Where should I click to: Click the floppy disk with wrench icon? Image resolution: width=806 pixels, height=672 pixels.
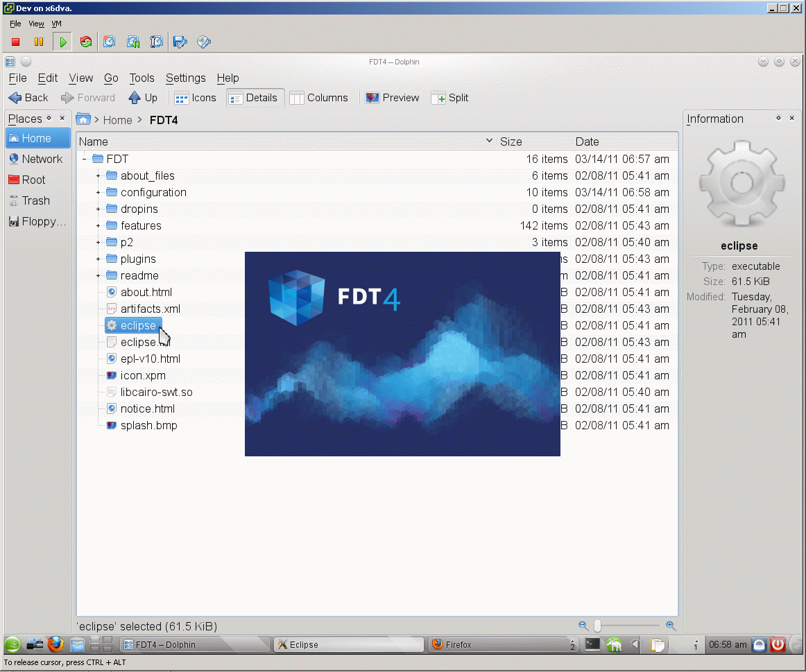(x=180, y=42)
